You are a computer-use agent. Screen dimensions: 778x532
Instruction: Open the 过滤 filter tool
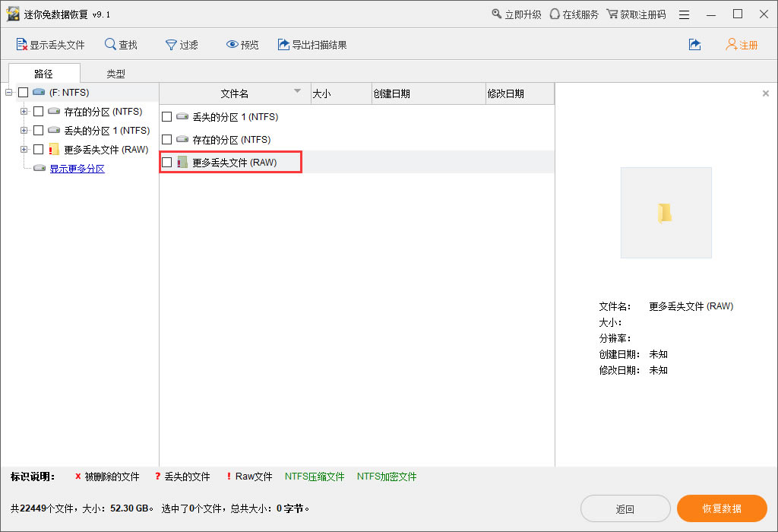[172, 45]
